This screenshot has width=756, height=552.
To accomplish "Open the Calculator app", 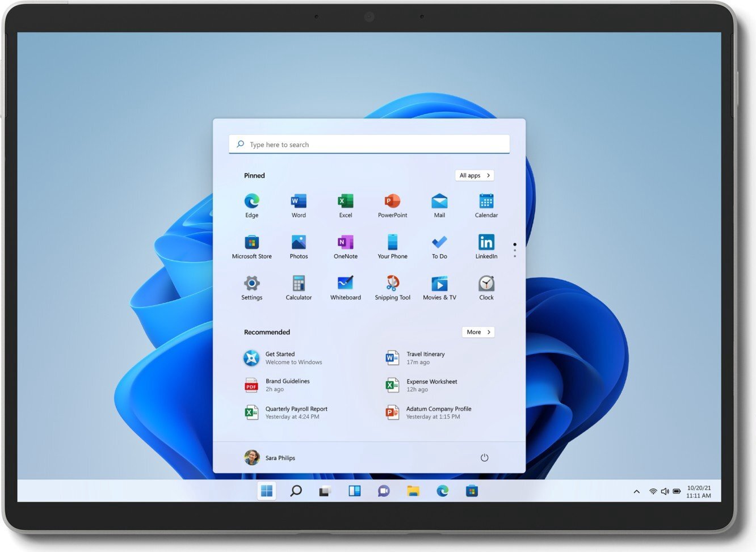I will (299, 288).
